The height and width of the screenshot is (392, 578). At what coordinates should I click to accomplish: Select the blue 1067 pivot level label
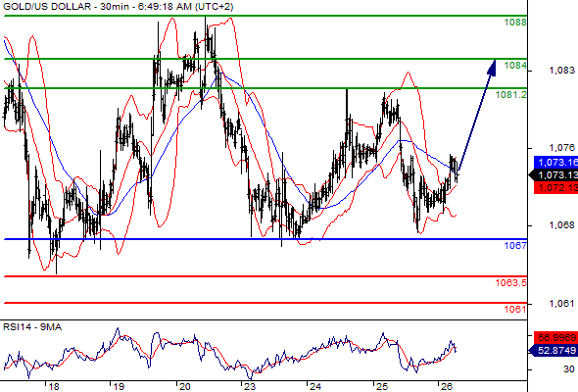515,245
